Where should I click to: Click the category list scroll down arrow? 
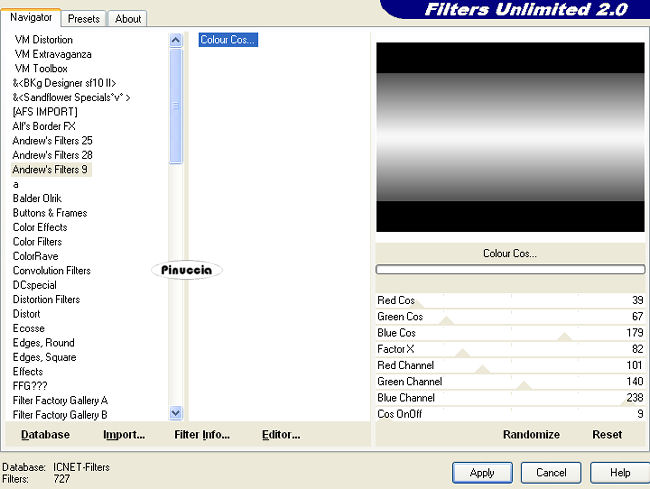coord(176,413)
